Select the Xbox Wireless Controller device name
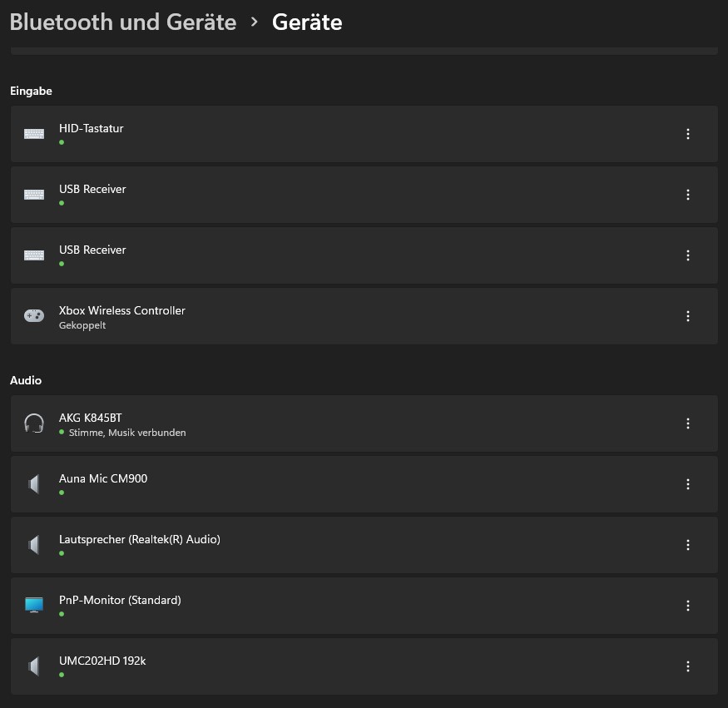Screen dimensions: 728x708 point(122,310)
